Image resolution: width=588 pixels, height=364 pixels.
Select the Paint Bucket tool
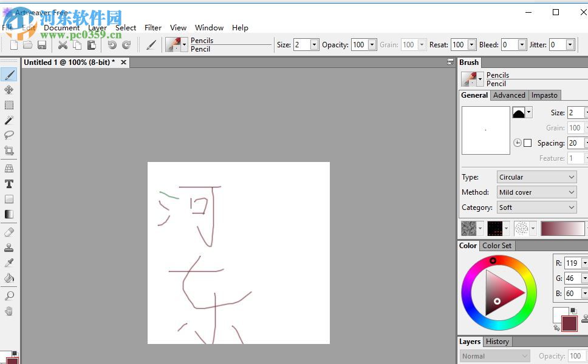(9, 278)
